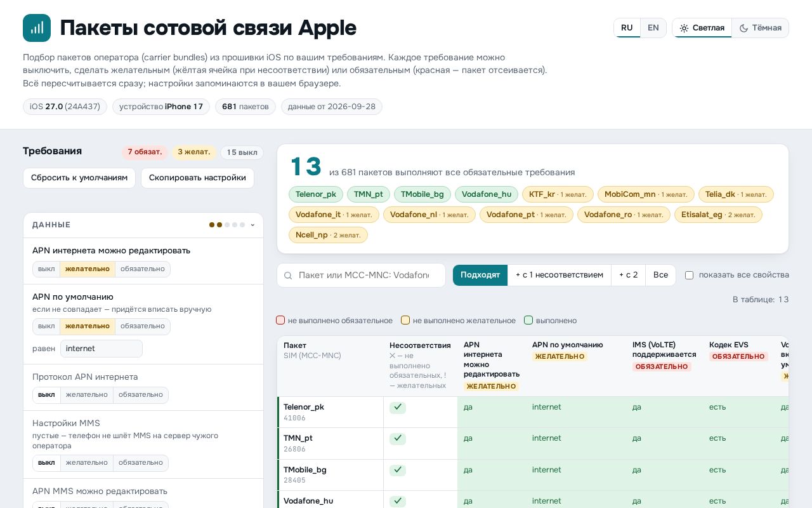This screenshot has height=508, width=812.
Task: Click the 7 обязат. badge
Action: (145, 152)
